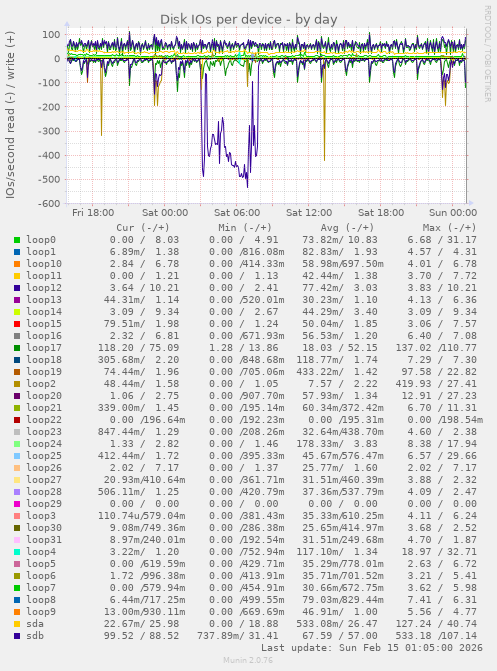Select the loop22 legend label
The width and height of the screenshot is (497, 671).
tap(44, 420)
